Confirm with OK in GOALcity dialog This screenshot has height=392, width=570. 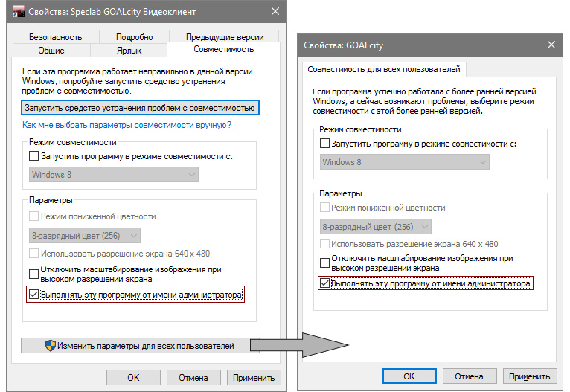(409, 376)
